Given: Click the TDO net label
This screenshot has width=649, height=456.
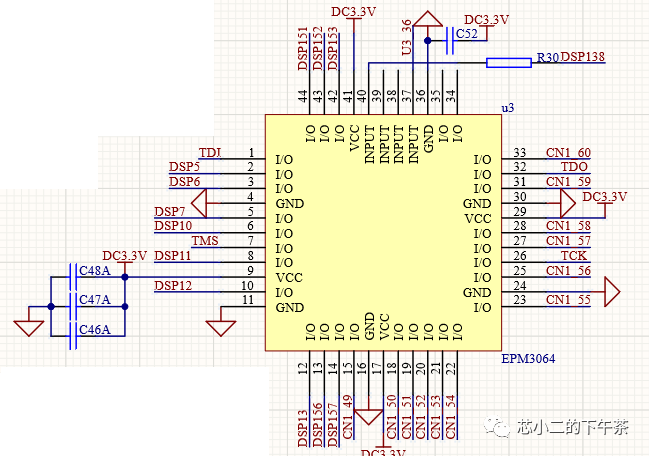Looking at the screenshot, I should [x=574, y=167].
